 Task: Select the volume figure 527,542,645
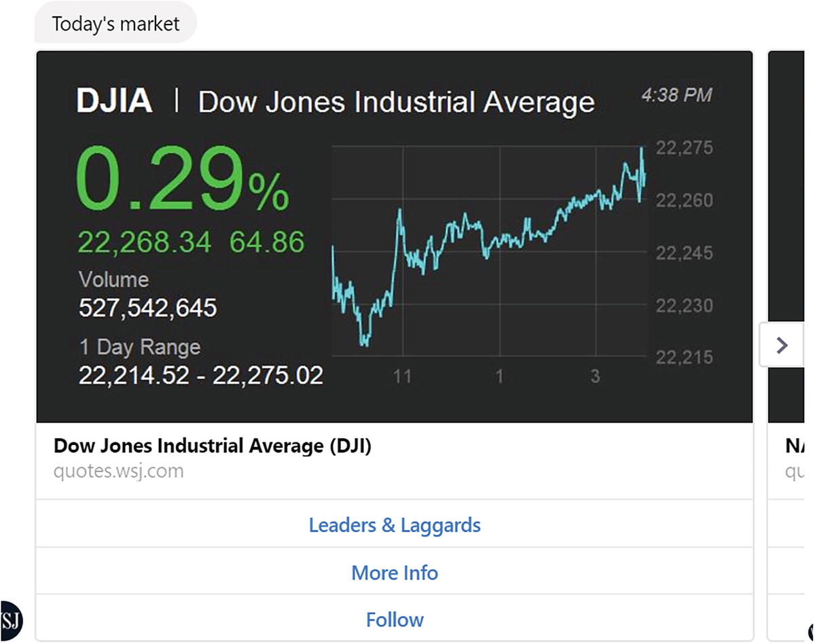pos(147,308)
